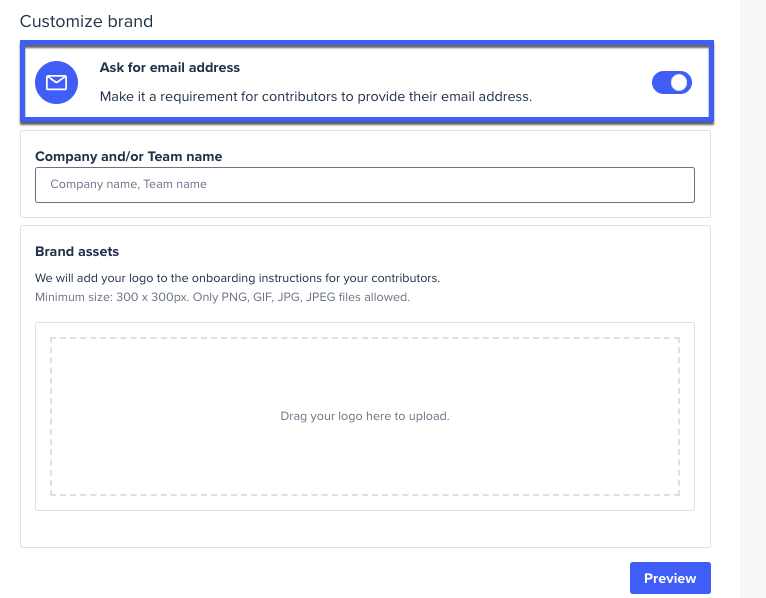Click the Preview button
The height and width of the screenshot is (598, 766).
[x=670, y=578]
